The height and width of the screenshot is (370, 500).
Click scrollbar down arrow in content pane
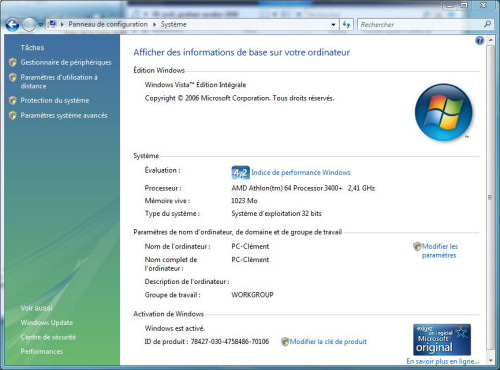tap(490, 360)
